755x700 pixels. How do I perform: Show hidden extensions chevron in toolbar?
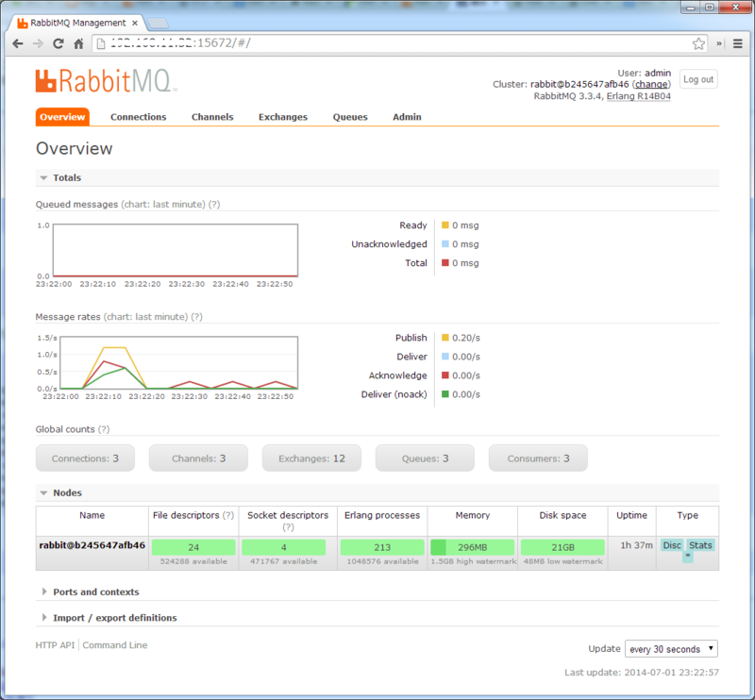[719, 43]
